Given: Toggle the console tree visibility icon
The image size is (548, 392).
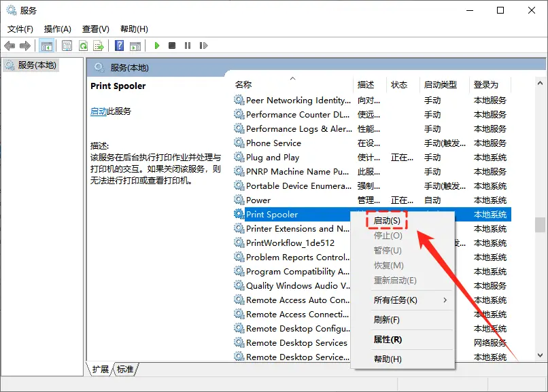Looking at the screenshot, I should pyautogui.click(x=46, y=46).
